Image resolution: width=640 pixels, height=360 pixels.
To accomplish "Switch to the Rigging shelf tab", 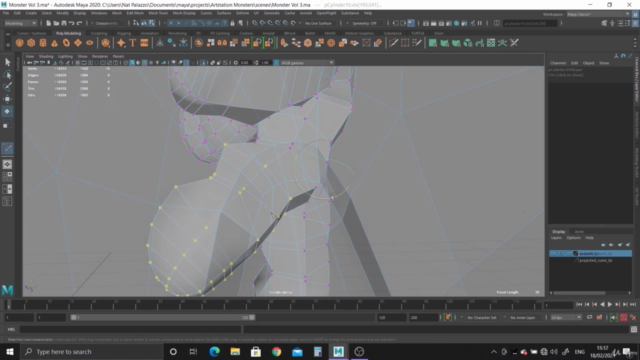I will pyautogui.click(x=124, y=33).
